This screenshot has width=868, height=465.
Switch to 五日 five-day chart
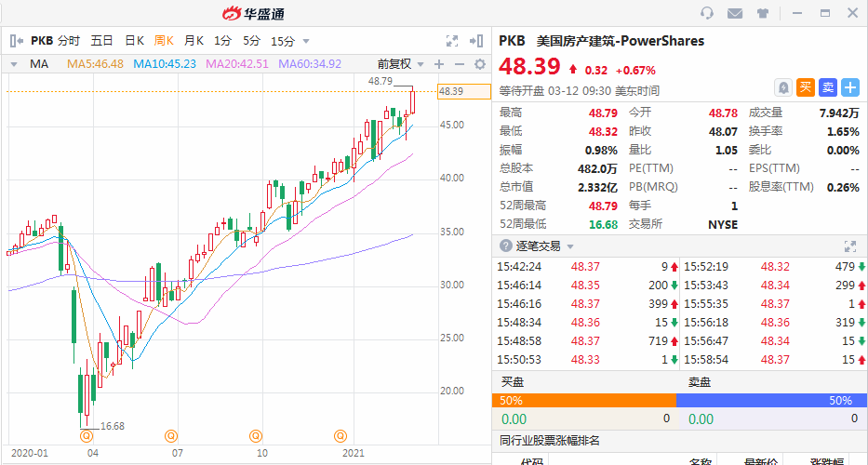point(101,40)
